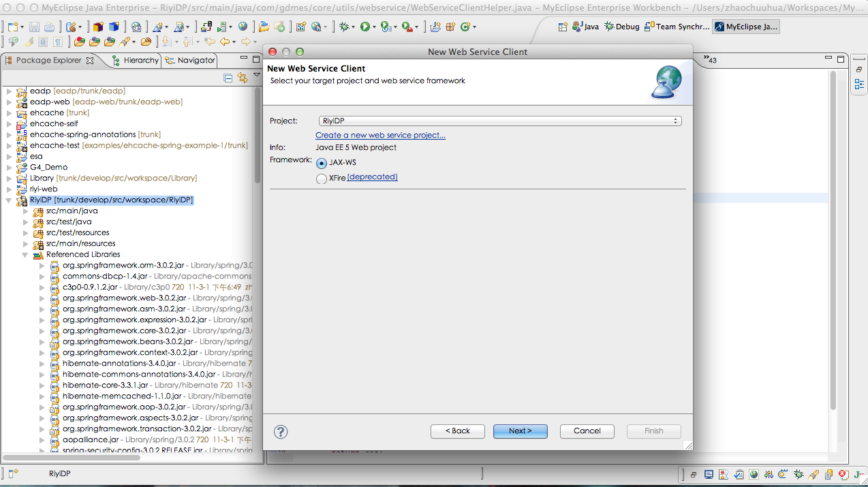
Task: Click the red error log icon in status bar
Action: (x=843, y=475)
